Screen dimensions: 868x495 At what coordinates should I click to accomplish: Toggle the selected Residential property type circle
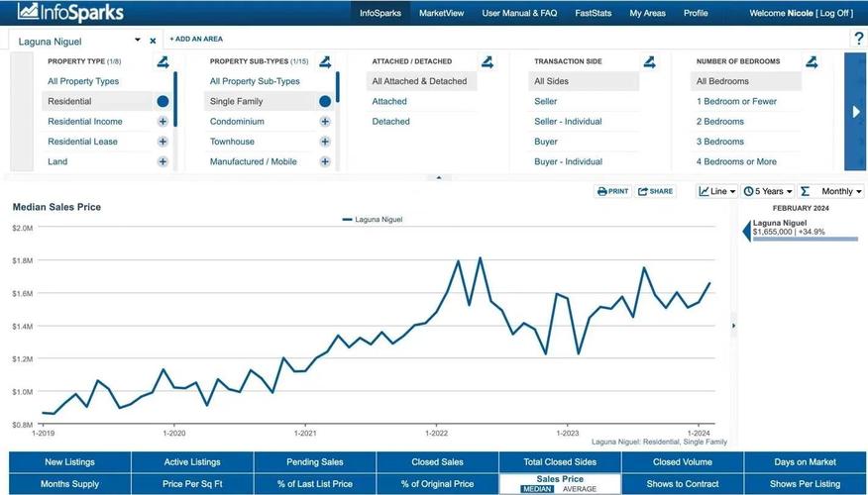coord(163,101)
